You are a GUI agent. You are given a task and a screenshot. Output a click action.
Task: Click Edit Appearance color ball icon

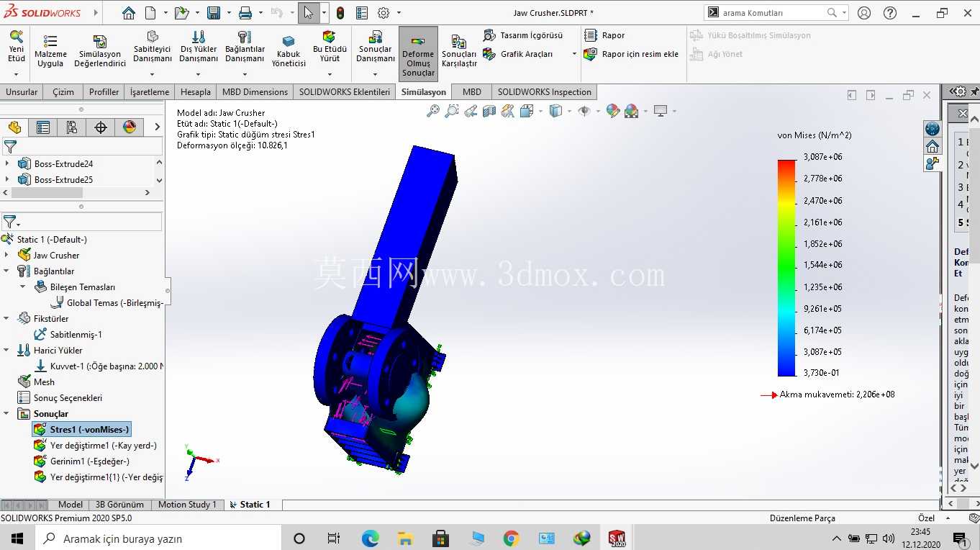tap(613, 111)
